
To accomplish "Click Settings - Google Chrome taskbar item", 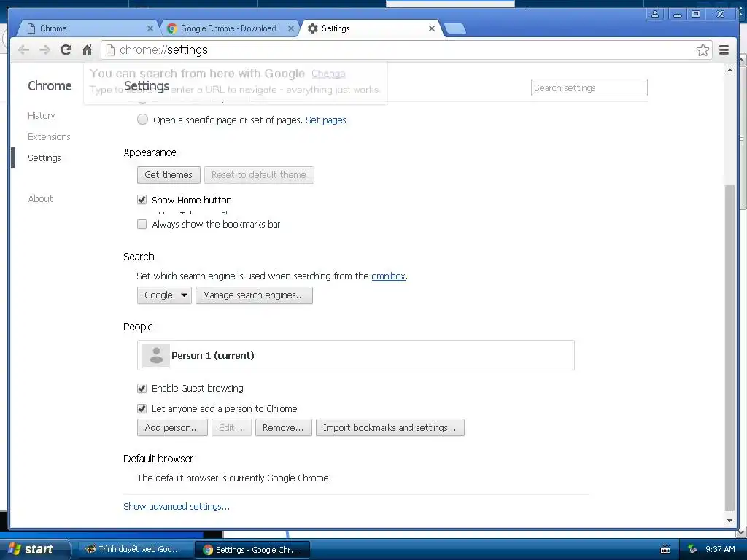I will coord(252,550).
